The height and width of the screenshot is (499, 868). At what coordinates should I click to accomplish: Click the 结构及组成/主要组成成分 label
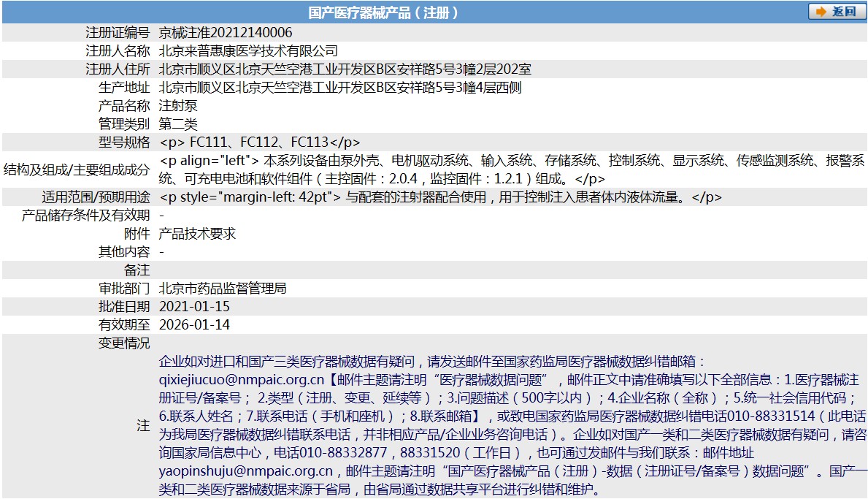tap(77, 169)
